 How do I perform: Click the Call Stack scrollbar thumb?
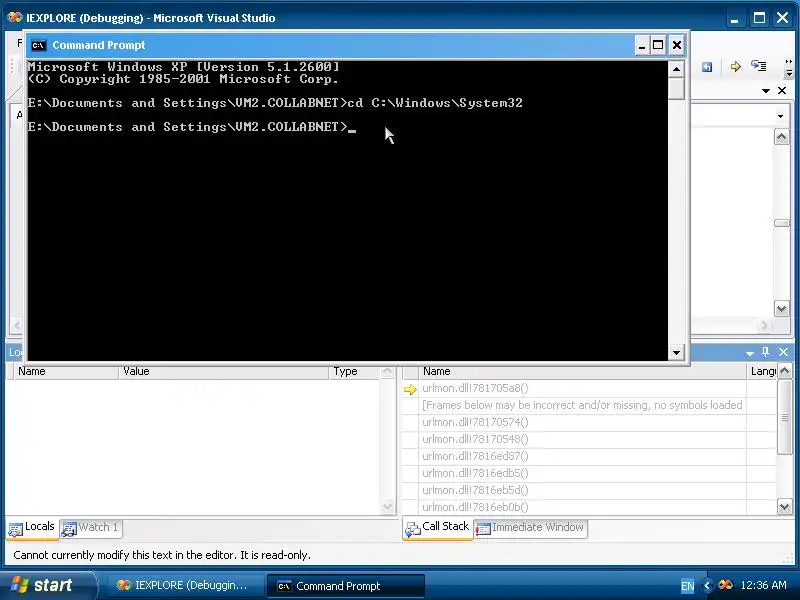tap(785, 417)
